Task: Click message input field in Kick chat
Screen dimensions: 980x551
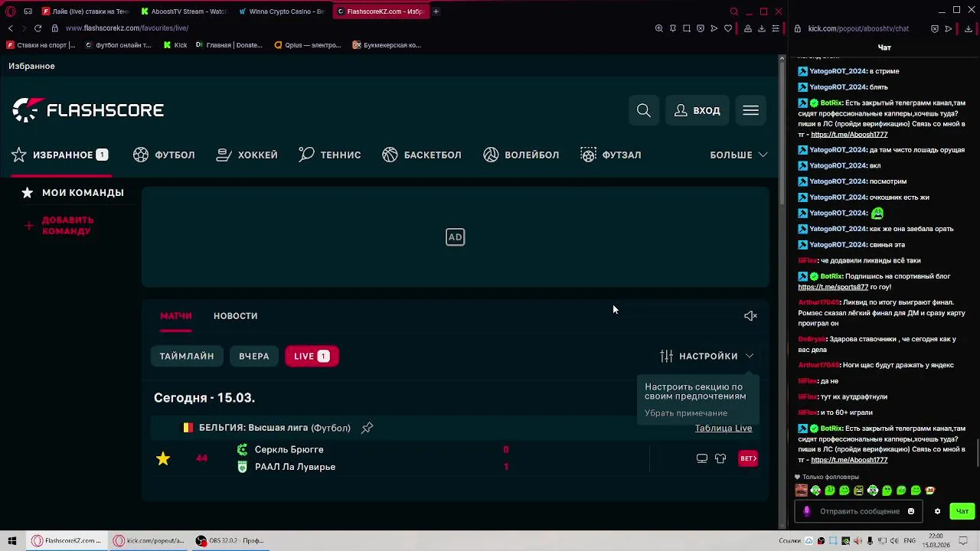Action: 859,511
